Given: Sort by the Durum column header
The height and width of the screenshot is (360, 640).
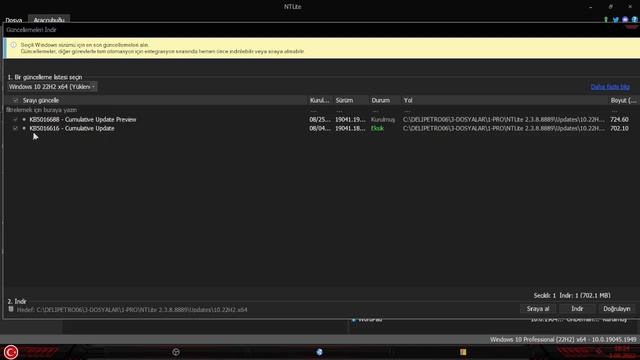Looking at the screenshot, I should click(380, 100).
